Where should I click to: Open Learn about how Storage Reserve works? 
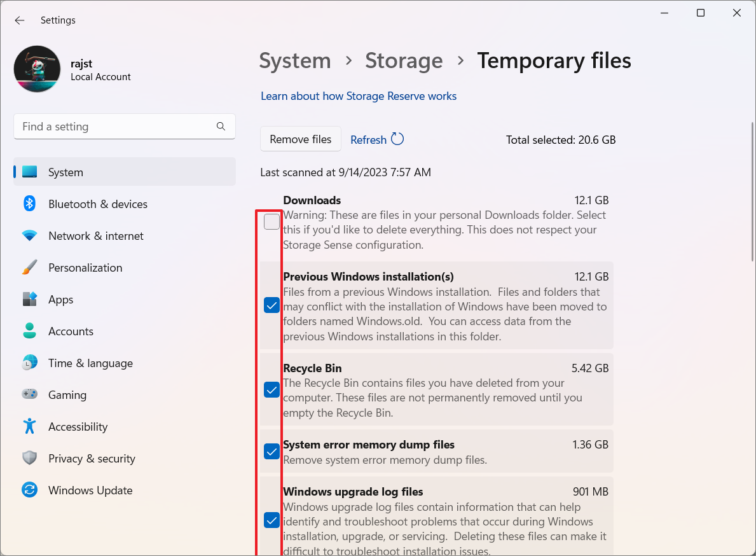359,96
